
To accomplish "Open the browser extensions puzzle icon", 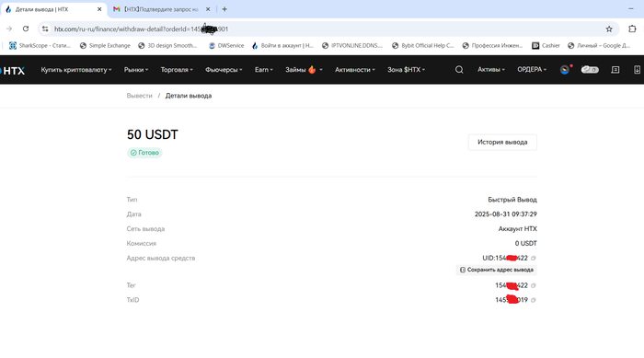I will (x=632, y=29).
